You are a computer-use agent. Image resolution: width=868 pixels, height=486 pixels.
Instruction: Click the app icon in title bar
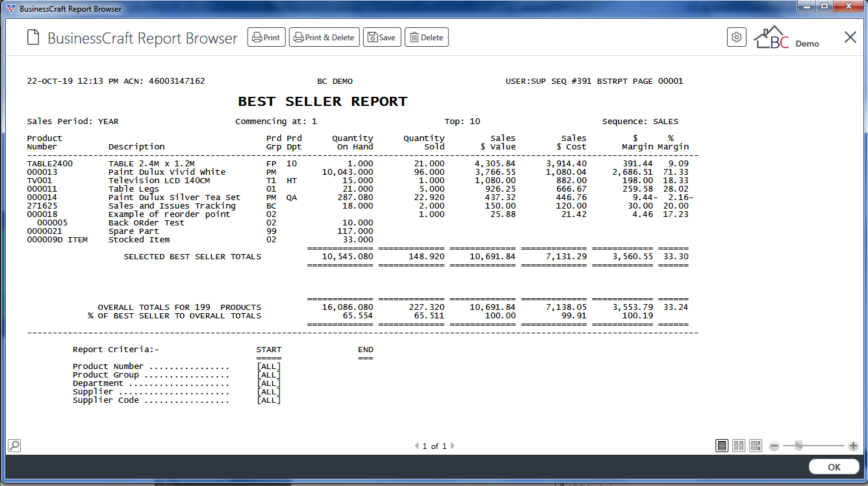click(x=10, y=9)
